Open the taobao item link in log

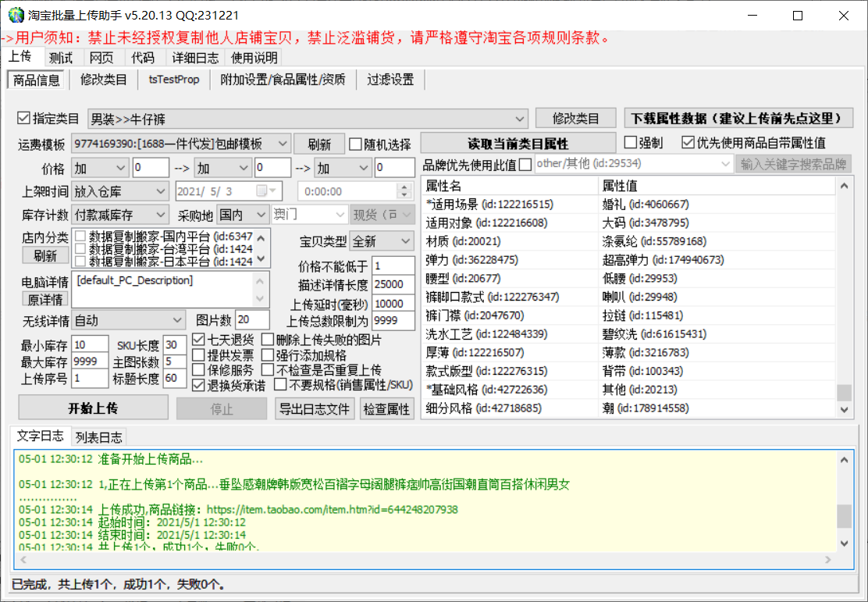333,510
